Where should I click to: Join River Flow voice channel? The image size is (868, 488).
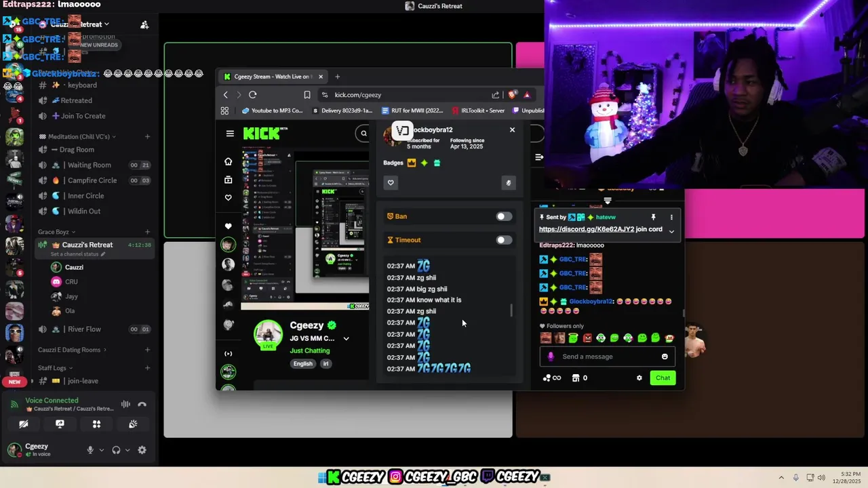click(x=95, y=329)
